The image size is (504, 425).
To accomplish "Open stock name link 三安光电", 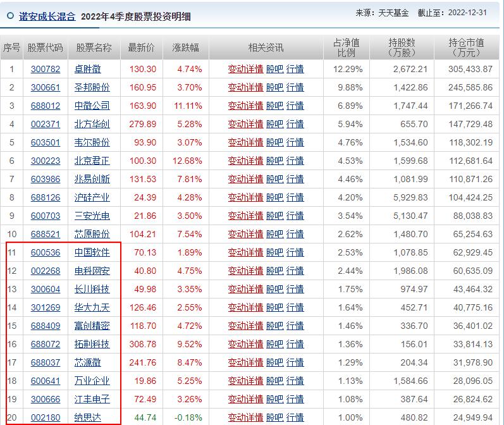I will coord(92,216).
